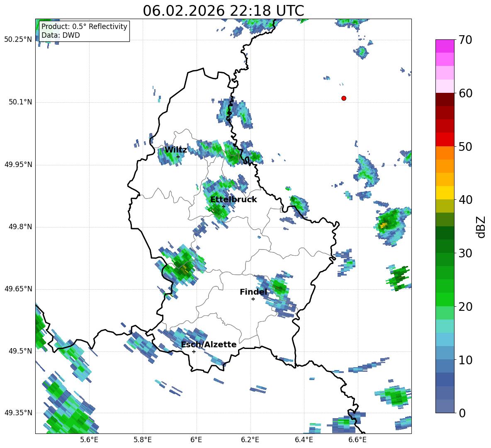Click the 40 tick label on colorbar
This screenshot has height=448, width=491.
tap(465, 200)
